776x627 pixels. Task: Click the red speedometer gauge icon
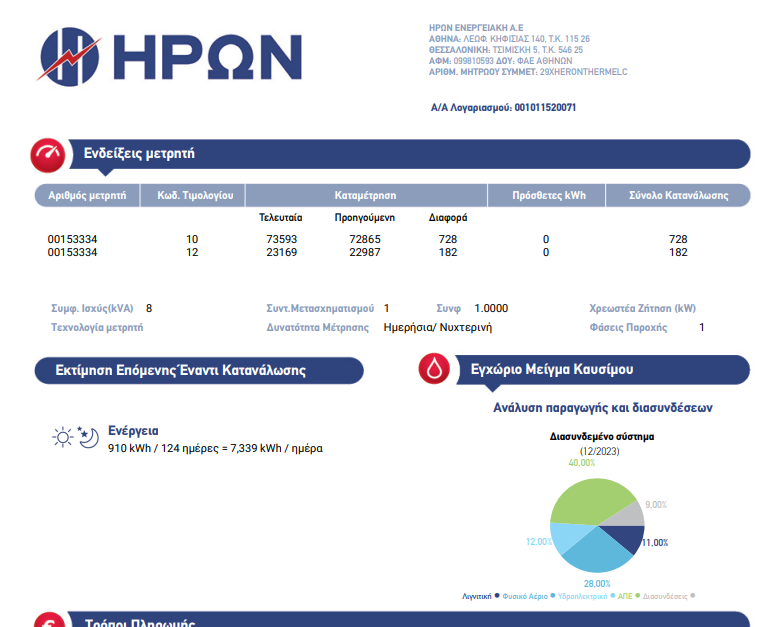pyautogui.click(x=48, y=155)
